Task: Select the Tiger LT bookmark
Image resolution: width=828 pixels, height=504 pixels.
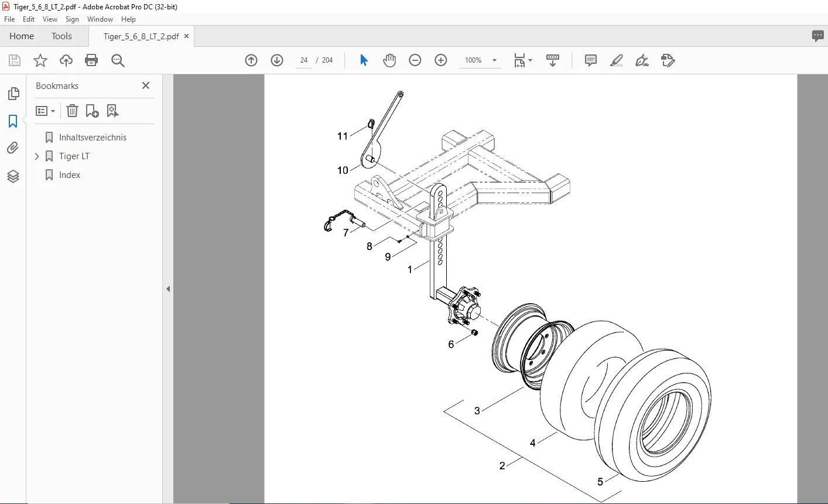Action: [x=74, y=156]
